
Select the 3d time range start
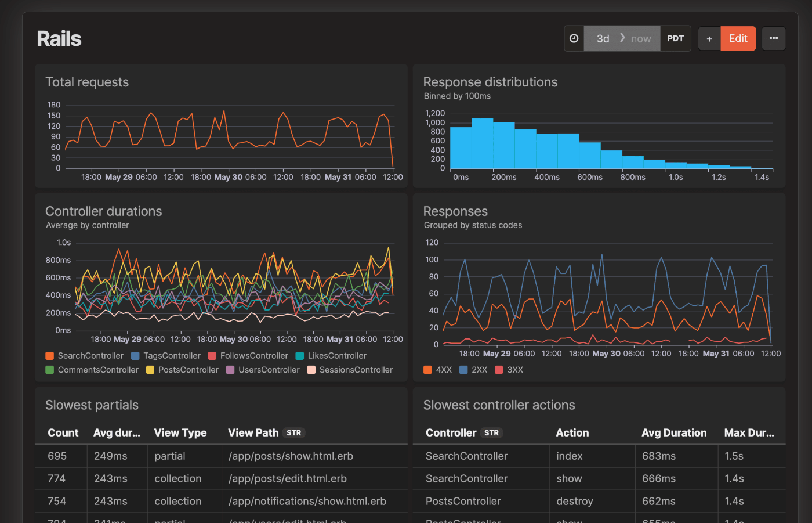coord(603,38)
